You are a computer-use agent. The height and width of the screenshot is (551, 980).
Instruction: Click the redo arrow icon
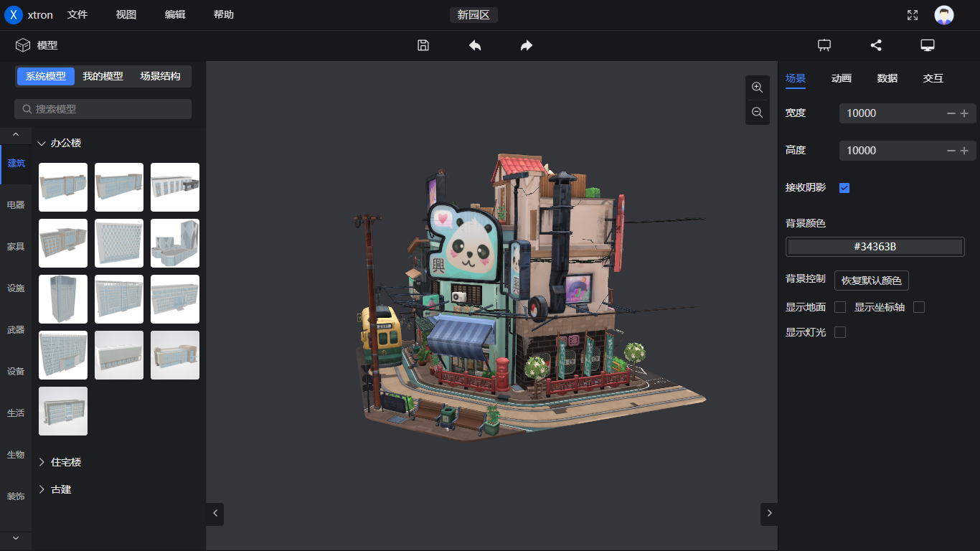tap(527, 45)
